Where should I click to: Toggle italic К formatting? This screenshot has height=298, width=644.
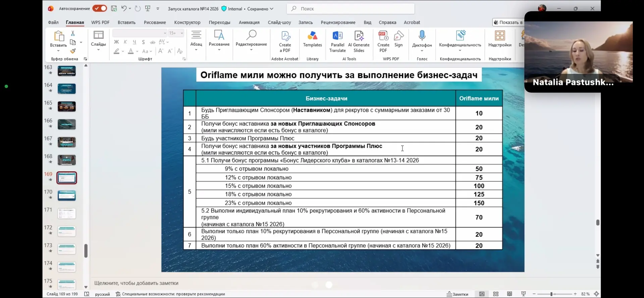coord(125,42)
